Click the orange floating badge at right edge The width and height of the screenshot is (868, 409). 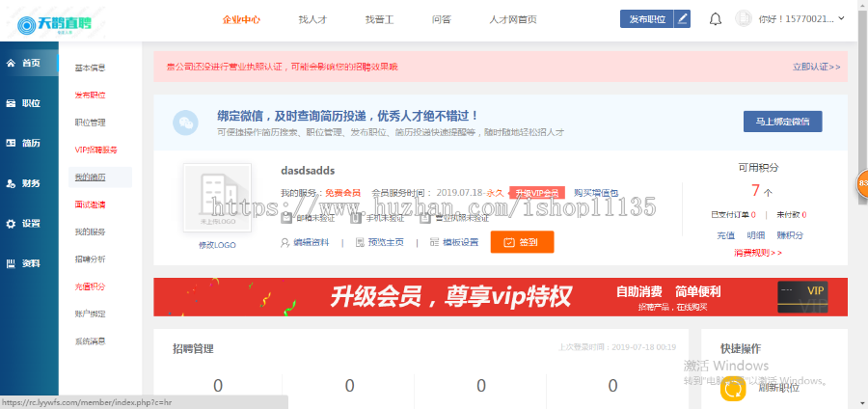click(x=862, y=182)
